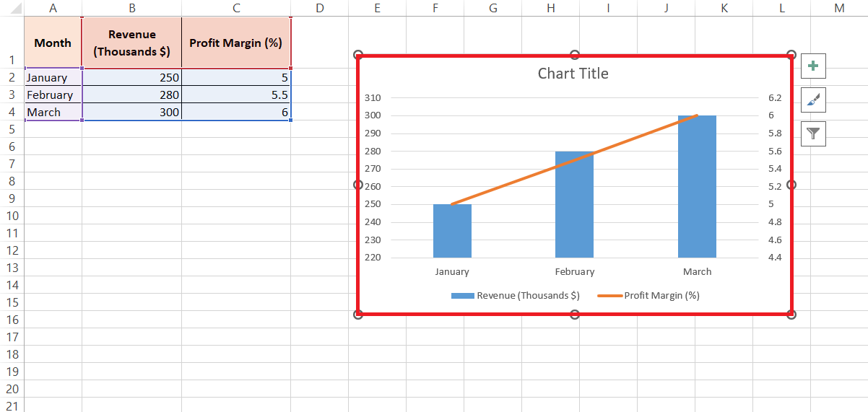Click the February axis label in chart
The height and width of the screenshot is (412, 868).
(x=575, y=272)
